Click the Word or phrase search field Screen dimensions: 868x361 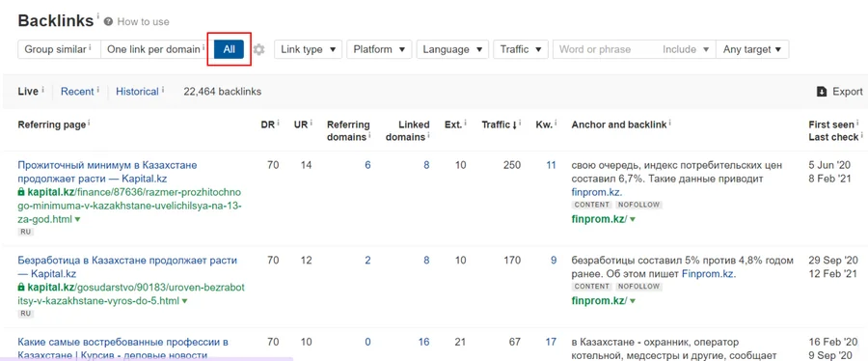click(605, 49)
